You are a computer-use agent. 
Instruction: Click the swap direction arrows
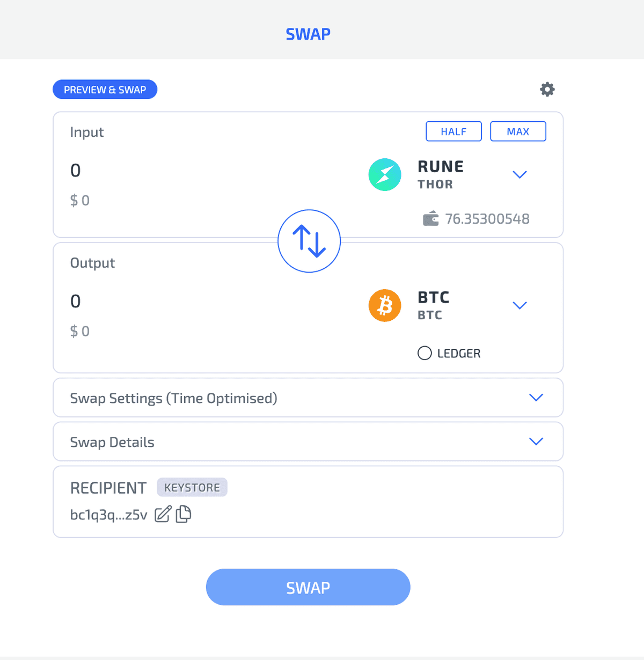click(x=309, y=240)
